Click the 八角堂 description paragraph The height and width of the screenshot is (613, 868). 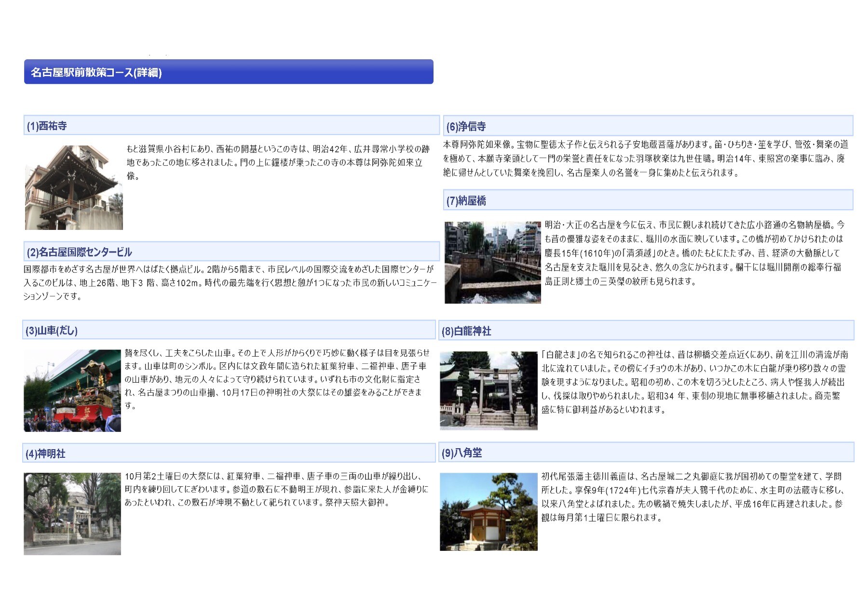coord(692,497)
